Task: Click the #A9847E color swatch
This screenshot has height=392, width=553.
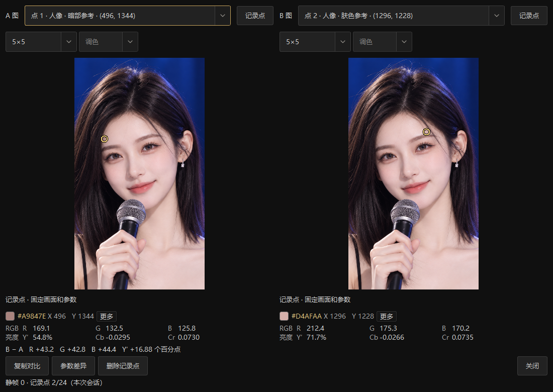Action: [10, 316]
